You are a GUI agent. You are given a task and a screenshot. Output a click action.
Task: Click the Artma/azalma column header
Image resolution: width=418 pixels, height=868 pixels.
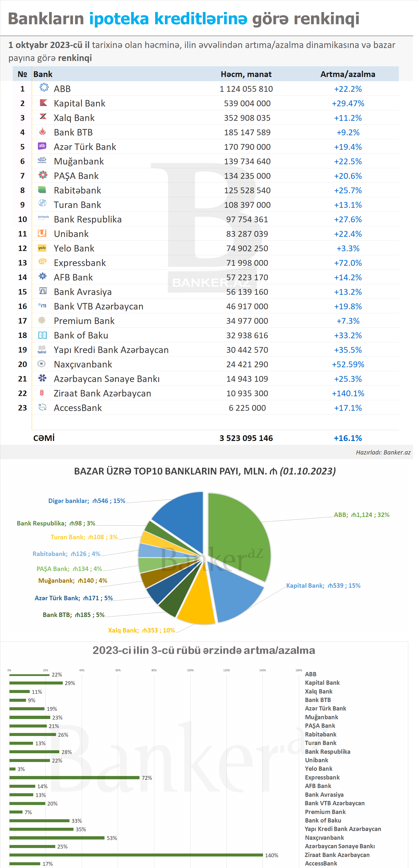(347, 74)
